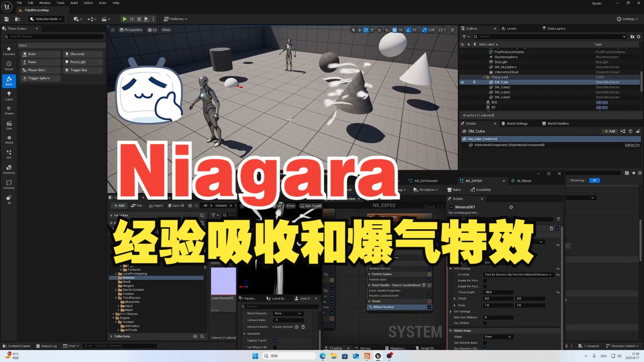644x362 pixels.
Task: Open the Mesh Parameter None dropdown
Action: coord(288,313)
